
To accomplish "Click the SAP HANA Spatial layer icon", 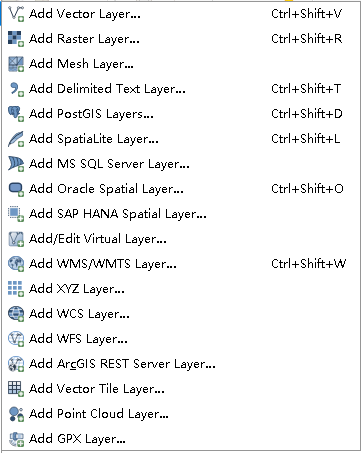I will pos(16,214).
